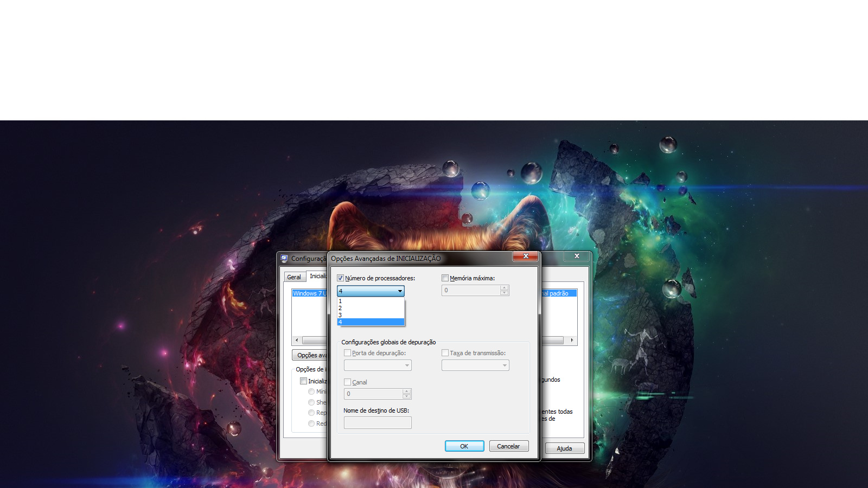Confirm the advanced options with OK
868x488 pixels.
[464, 446]
